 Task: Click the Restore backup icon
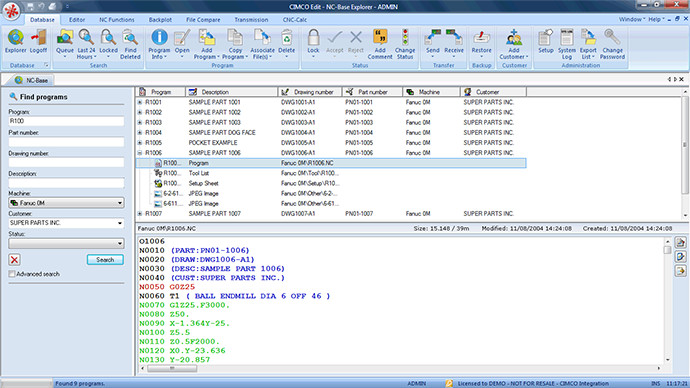pyautogui.click(x=481, y=44)
